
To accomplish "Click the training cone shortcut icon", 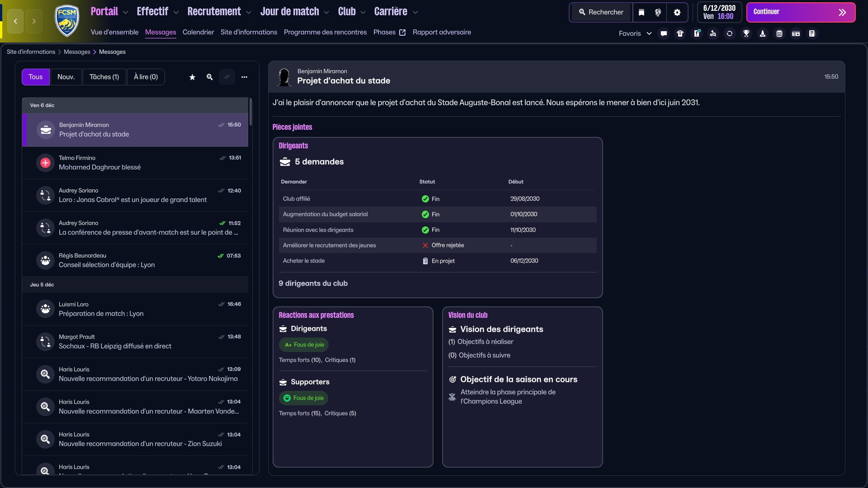I will 763,33.
